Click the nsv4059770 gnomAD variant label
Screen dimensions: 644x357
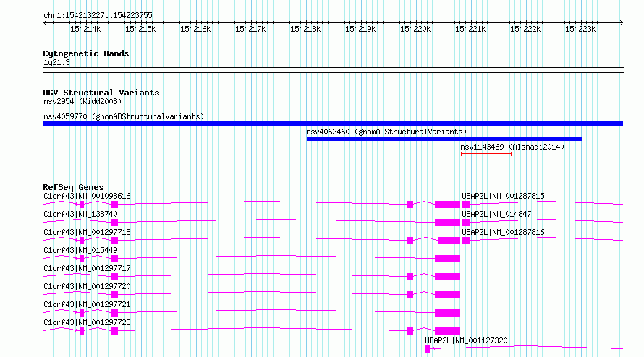[124, 116]
